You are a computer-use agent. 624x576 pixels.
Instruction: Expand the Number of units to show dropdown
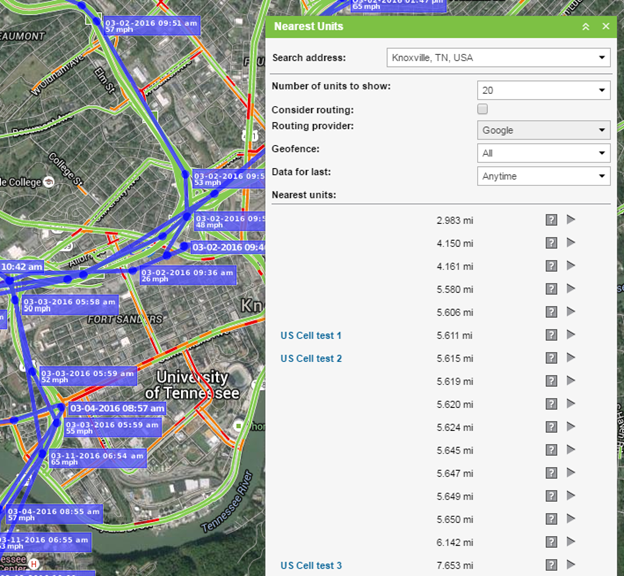pyautogui.click(x=543, y=90)
